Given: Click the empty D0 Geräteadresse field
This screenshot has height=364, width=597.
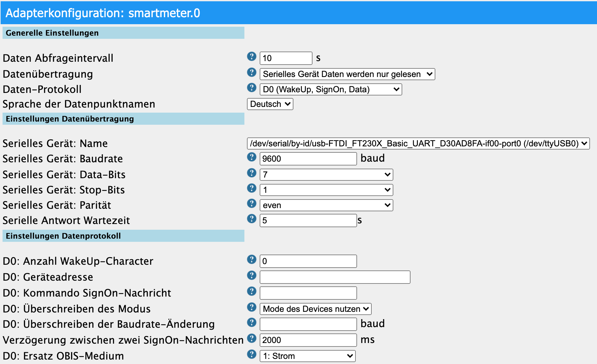Looking at the screenshot, I should coord(335,277).
